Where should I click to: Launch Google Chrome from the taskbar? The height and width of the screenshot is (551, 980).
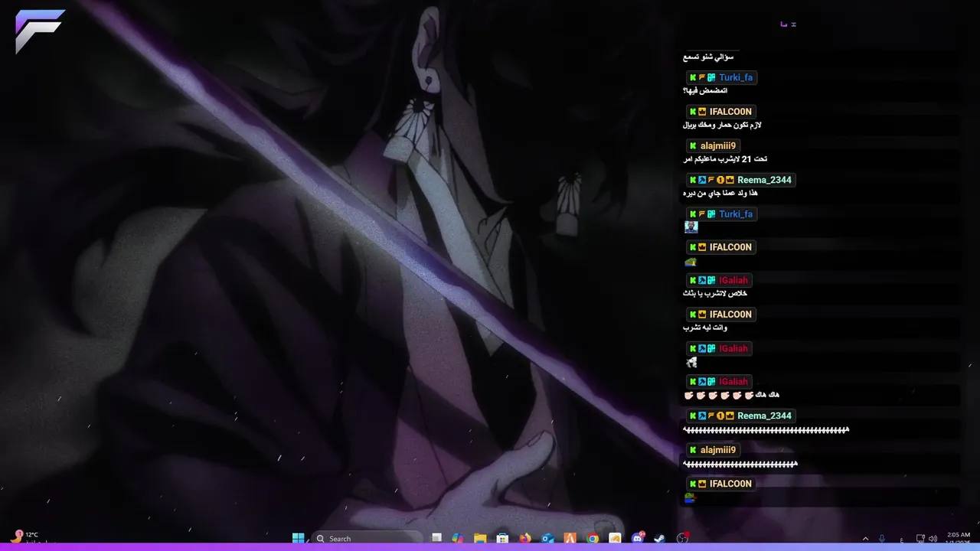(x=593, y=538)
